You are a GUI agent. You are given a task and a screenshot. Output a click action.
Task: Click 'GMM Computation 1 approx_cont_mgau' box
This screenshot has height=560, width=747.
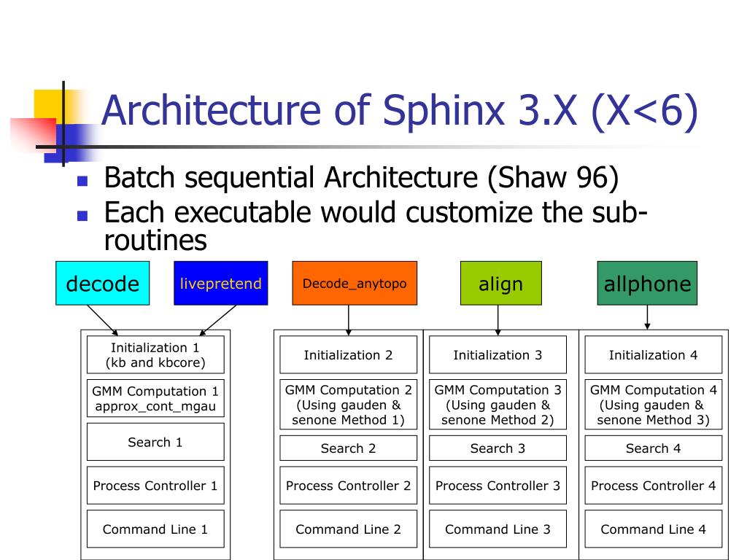point(155,399)
